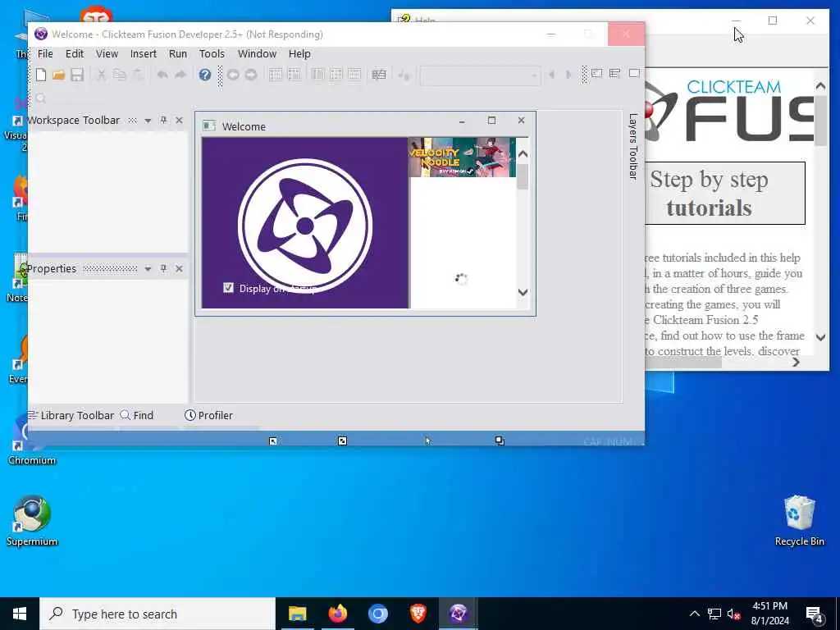The image size is (840, 630).
Task: Click the Clickteam Fusion taskbar icon
Action: (459, 614)
